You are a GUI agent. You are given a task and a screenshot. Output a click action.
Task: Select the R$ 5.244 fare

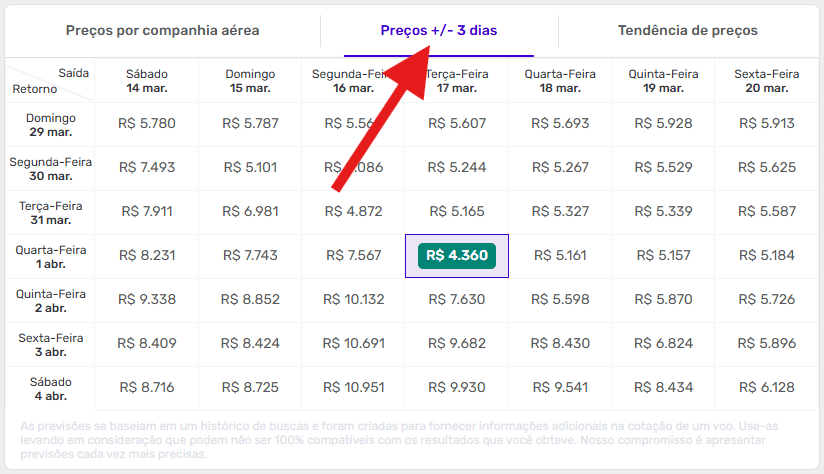click(x=457, y=168)
